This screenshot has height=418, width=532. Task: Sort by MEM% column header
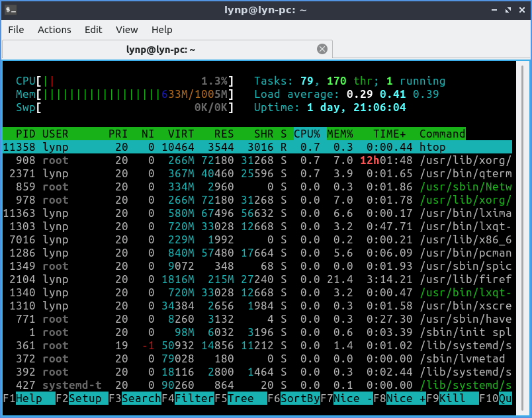click(x=340, y=134)
